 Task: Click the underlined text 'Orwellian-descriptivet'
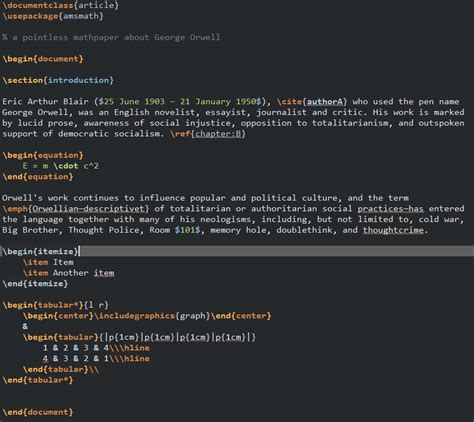coord(89,209)
